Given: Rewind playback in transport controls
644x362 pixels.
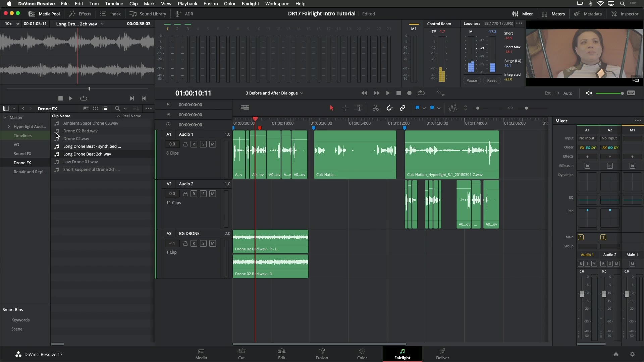Looking at the screenshot, I should [364, 93].
